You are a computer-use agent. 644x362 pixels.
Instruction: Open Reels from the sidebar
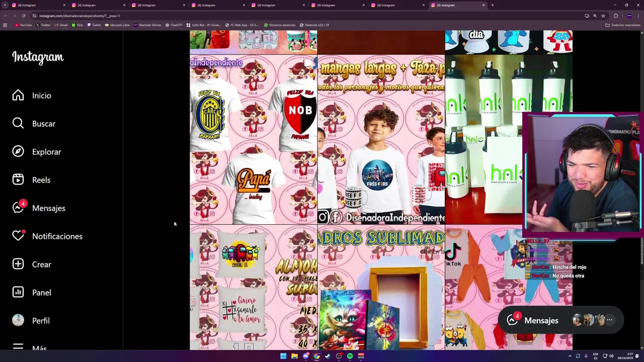(32, 180)
